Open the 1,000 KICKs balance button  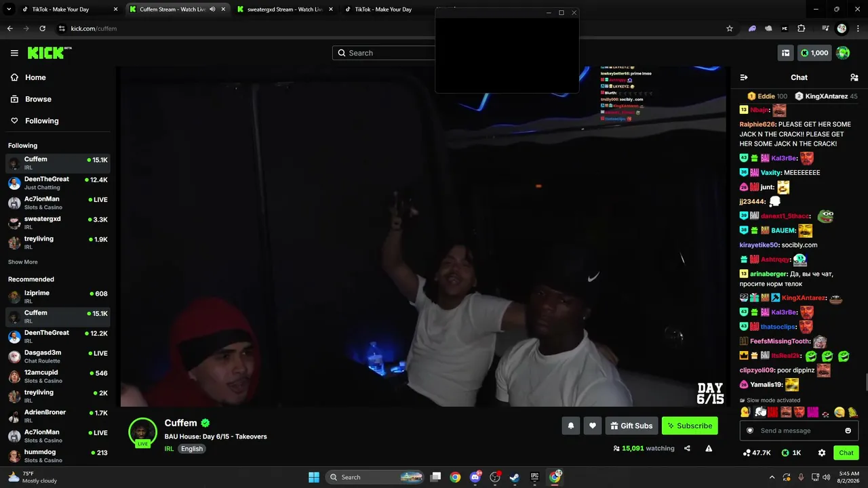click(814, 53)
